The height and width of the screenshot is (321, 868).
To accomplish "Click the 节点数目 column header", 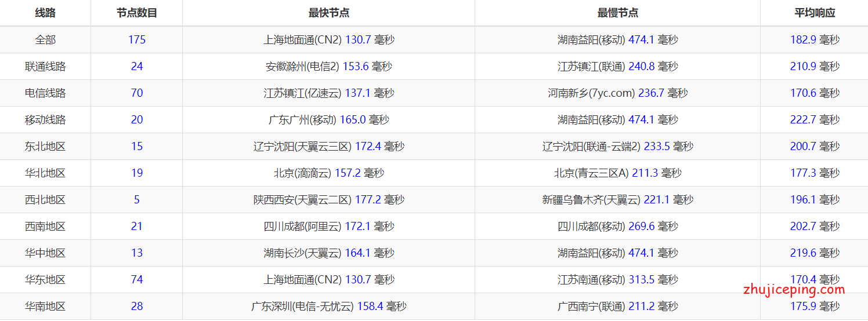I will [x=137, y=13].
